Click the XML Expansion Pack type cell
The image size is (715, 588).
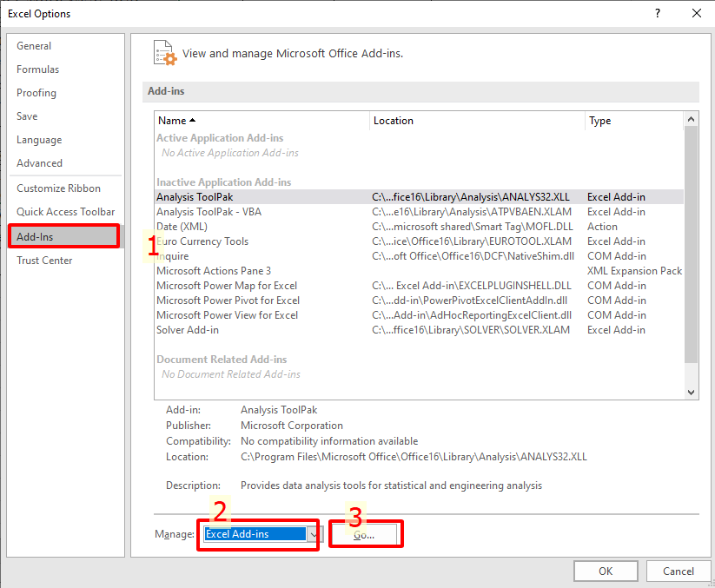pos(634,271)
